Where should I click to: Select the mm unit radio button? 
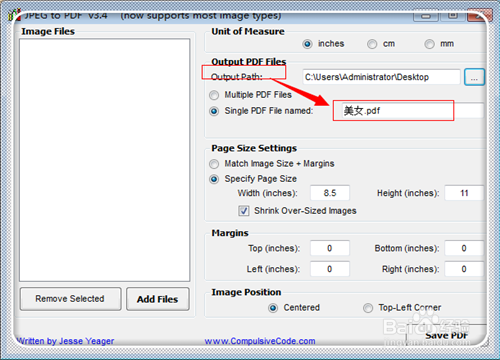tap(429, 44)
